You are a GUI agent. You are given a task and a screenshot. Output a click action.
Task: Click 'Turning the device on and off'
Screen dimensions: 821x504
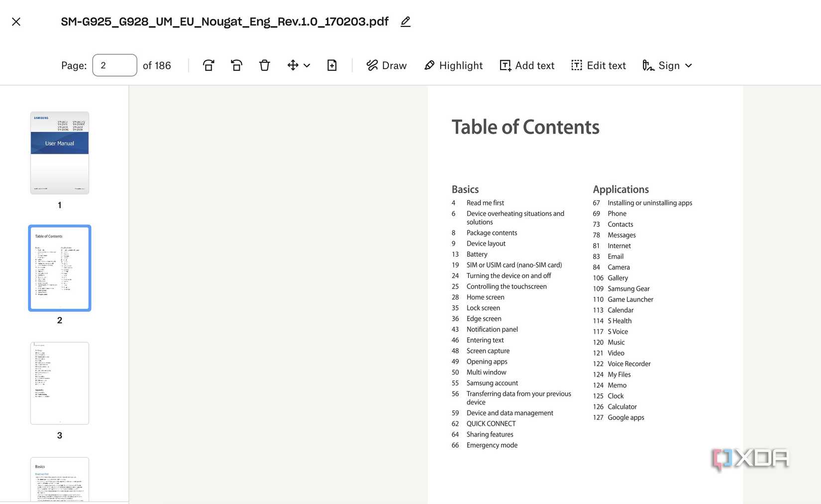pyautogui.click(x=509, y=276)
